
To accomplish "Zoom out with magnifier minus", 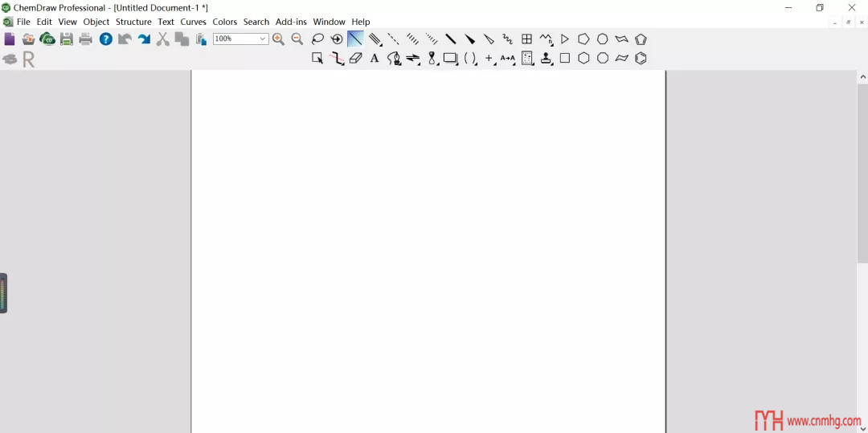I will pyautogui.click(x=297, y=39).
